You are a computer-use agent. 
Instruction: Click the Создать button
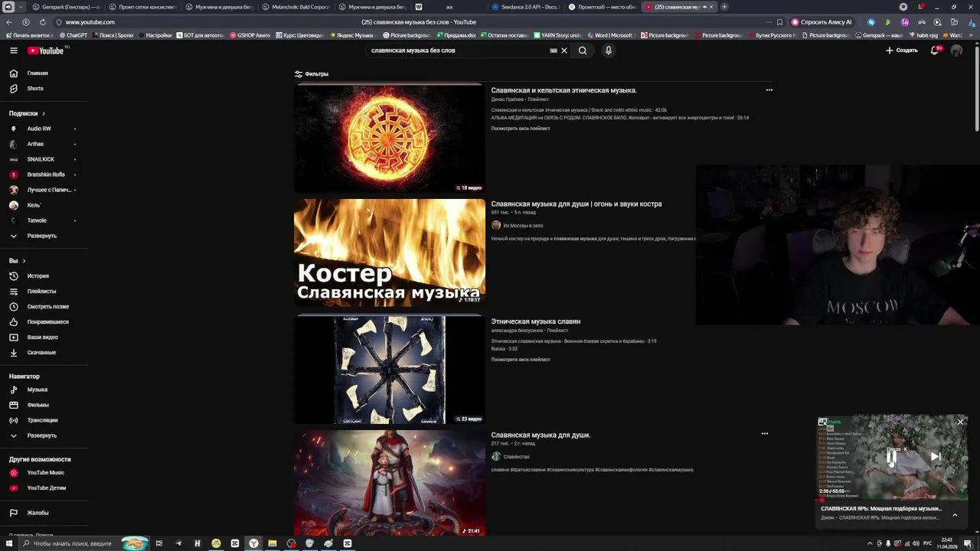(902, 51)
